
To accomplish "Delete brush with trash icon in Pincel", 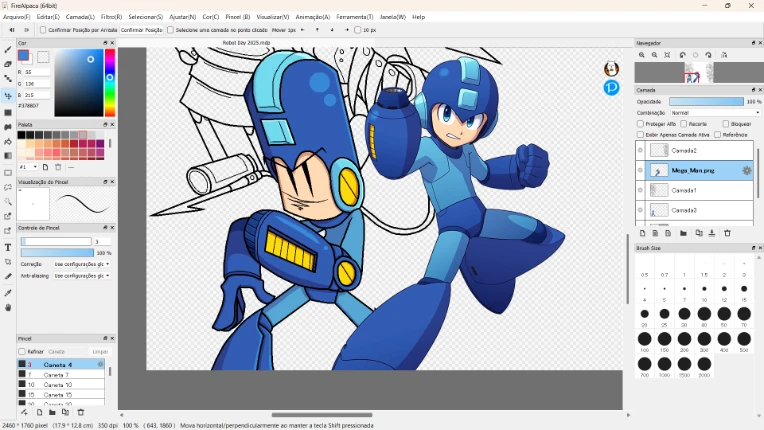I will point(81,412).
